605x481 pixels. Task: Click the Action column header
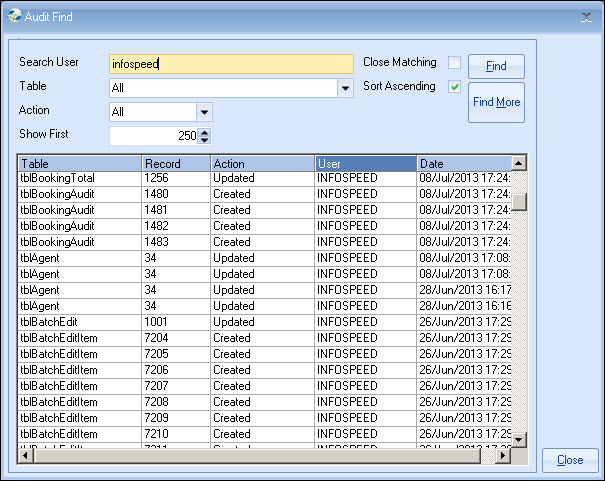261,163
